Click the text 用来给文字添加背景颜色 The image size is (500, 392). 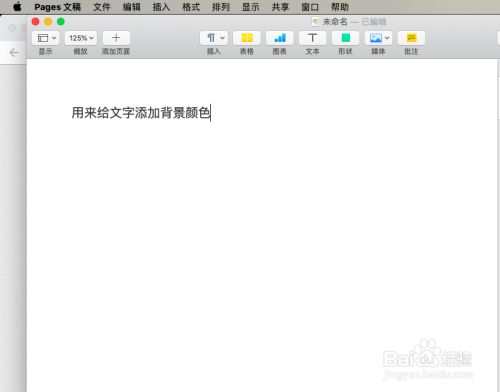pyautogui.click(x=141, y=113)
